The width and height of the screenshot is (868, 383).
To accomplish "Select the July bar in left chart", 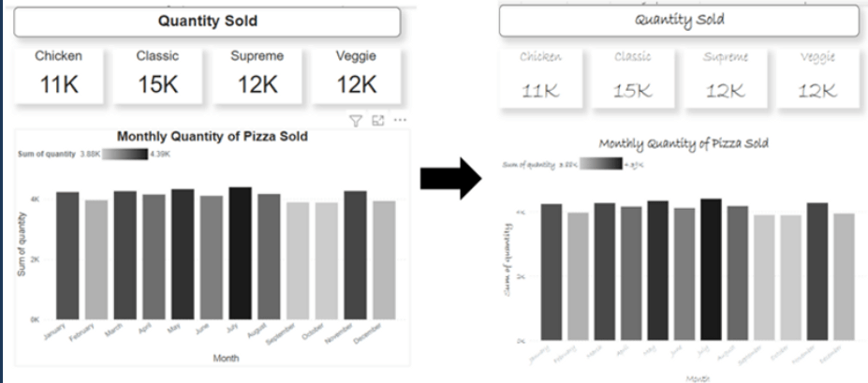I will (241, 253).
